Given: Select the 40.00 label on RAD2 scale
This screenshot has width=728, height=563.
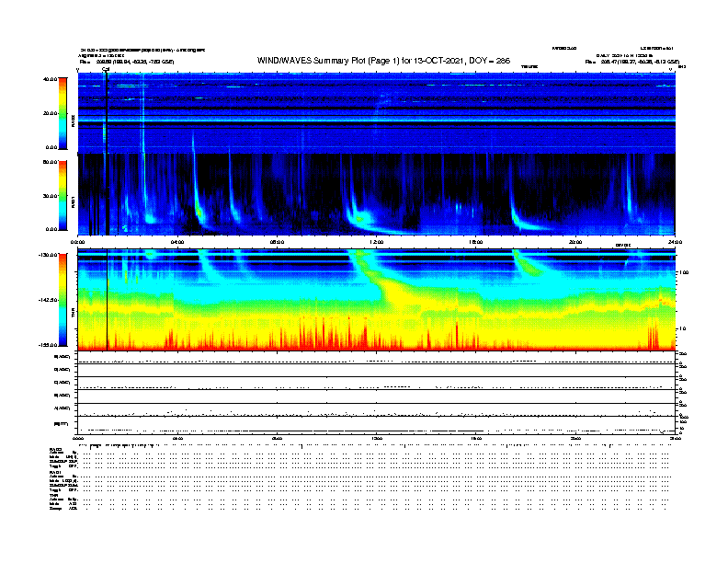Looking at the screenshot, I should click(x=51, y=79).
